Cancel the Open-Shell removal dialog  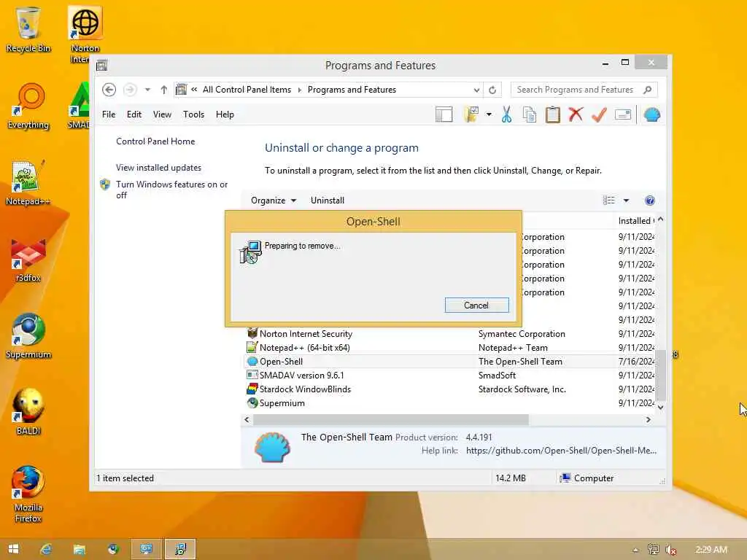pyautogui.click(x=476, y=306)
